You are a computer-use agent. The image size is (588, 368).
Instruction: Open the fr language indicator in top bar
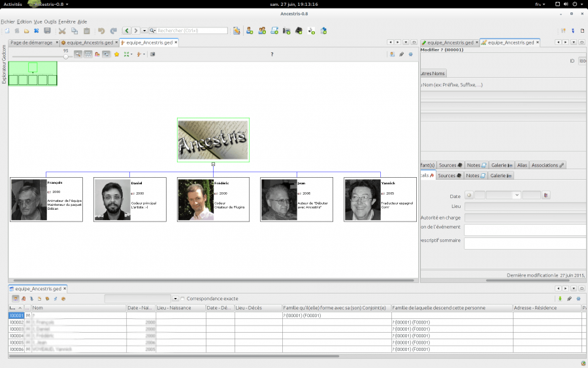point(540,4)
